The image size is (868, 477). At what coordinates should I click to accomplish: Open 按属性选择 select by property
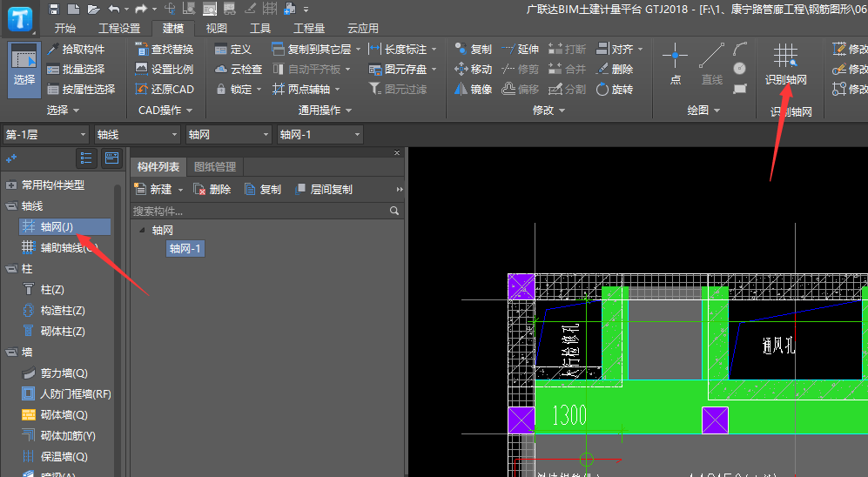click(81, 89)
